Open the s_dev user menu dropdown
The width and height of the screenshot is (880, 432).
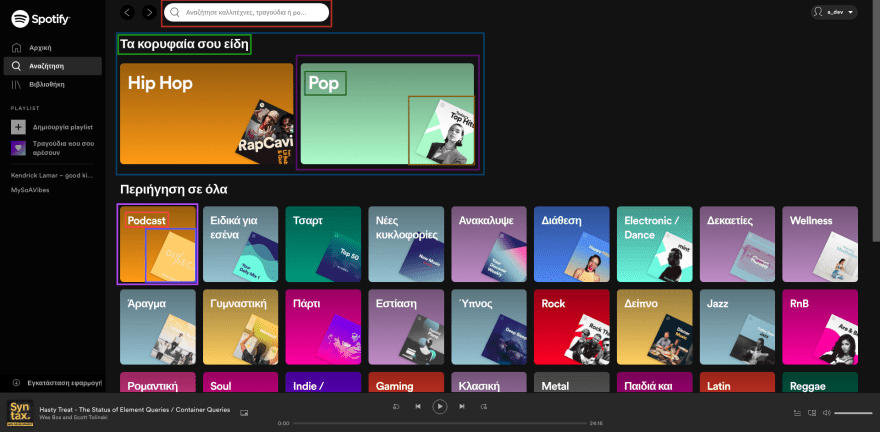(x=834, y=12)
